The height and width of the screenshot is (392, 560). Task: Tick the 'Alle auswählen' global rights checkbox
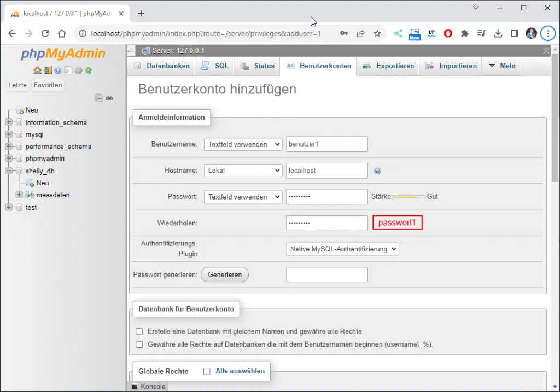click(x=207, y=371)
